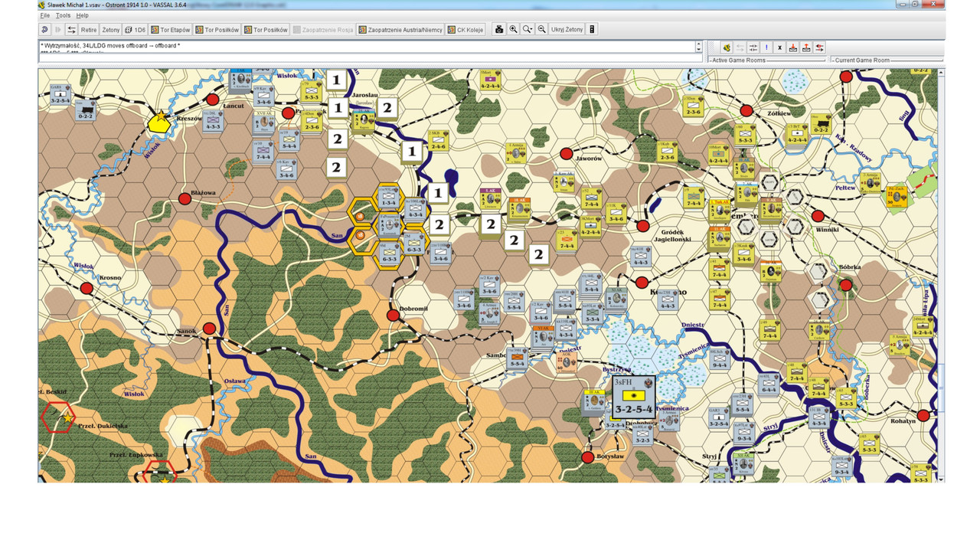
Task: Zoom out of the map
Action: [541, 30]
